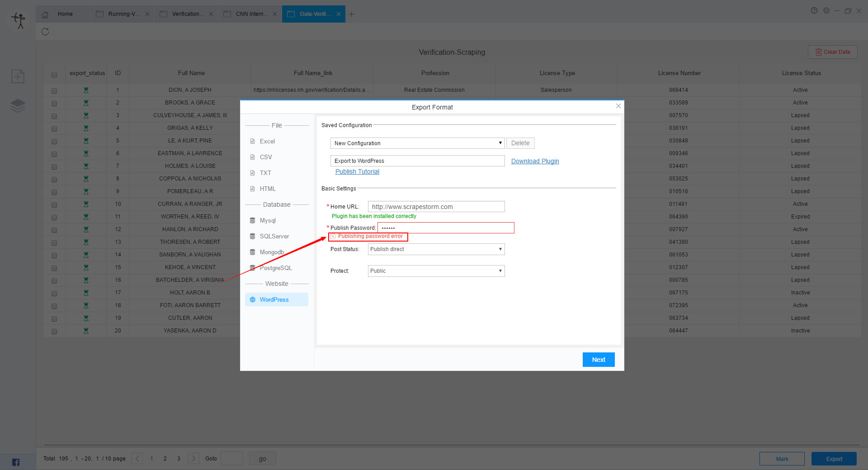Click the TXT file icon in export list
The width and height of the screenshot is (868, 470).
(253, 173)
